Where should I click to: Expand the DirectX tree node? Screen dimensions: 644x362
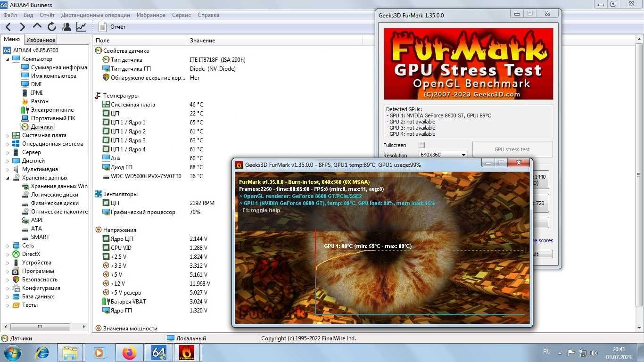pyautogui.click(x=8, y=254)
